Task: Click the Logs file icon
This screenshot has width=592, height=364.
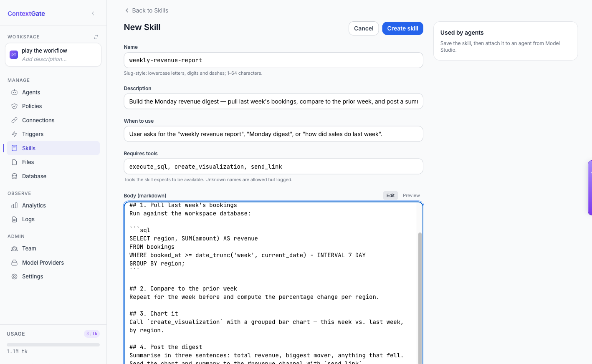Action: [x=15, y=219]
